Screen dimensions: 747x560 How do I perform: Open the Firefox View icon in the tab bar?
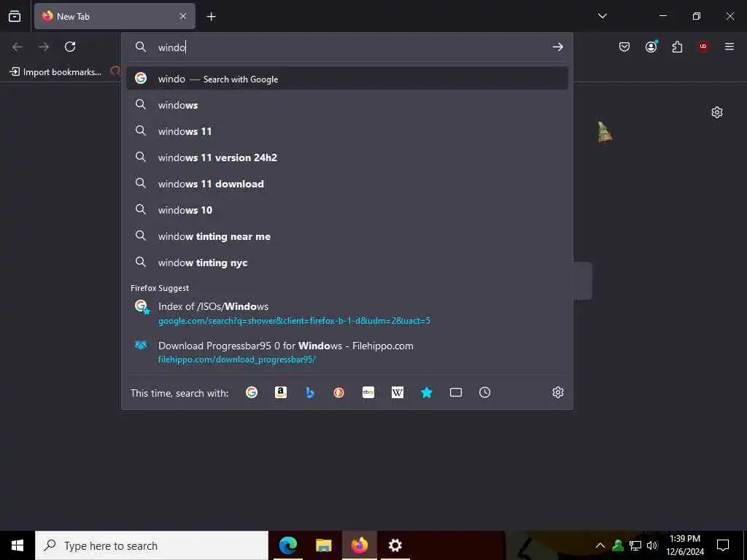coord(15,16)
